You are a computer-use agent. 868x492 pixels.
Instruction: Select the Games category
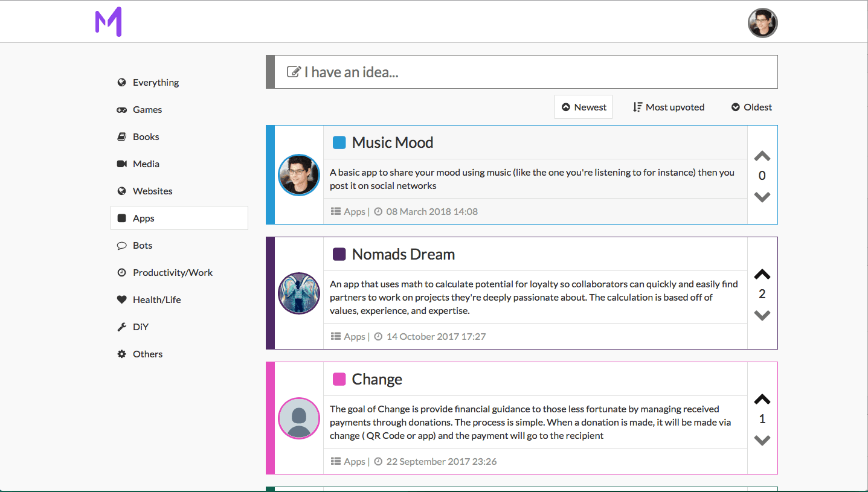click(147, 109)
